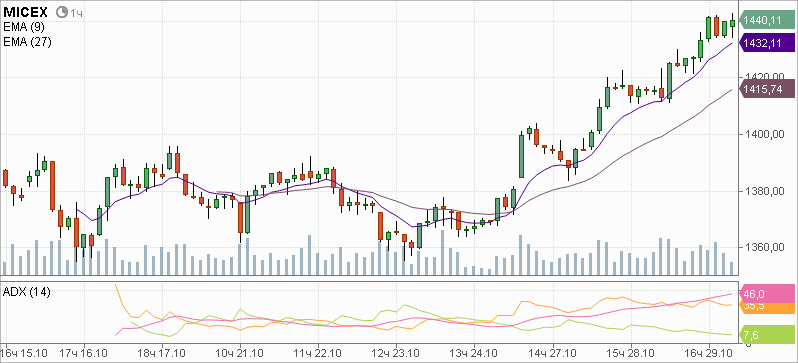Click the 1380,00 price axis label

pyautogui.click(x=764, y=191)
